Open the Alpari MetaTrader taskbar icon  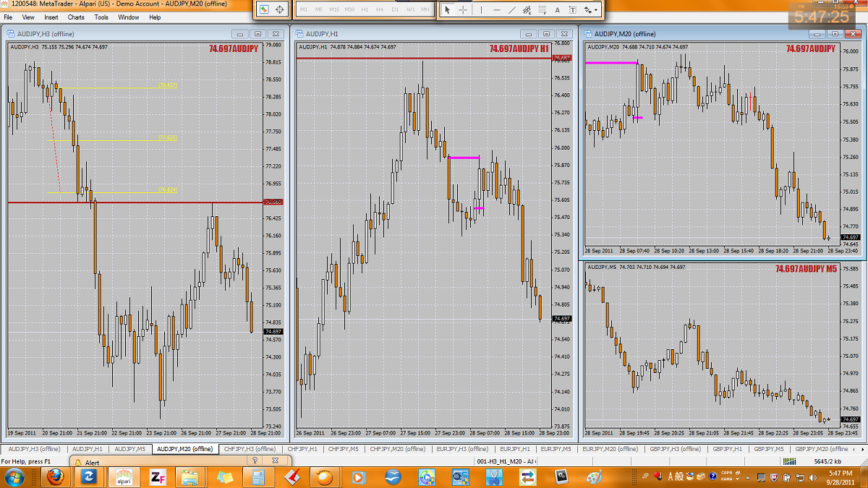click(124, 477)
